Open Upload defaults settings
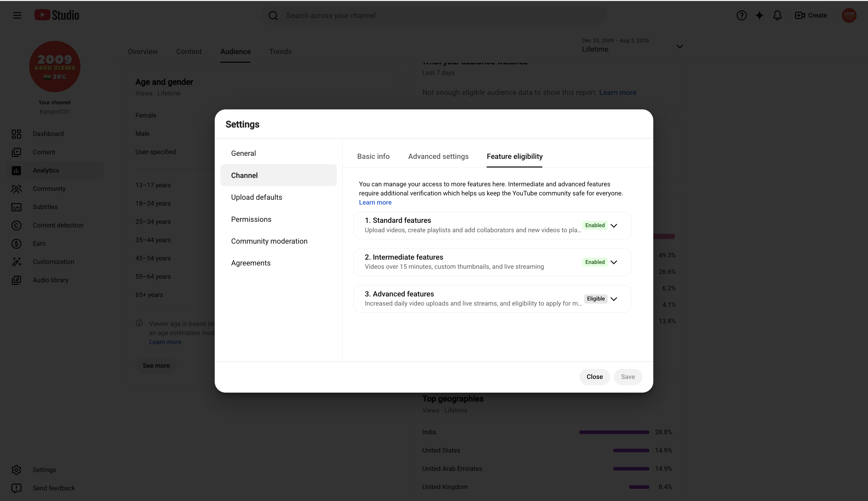 (x=278, y=197)
